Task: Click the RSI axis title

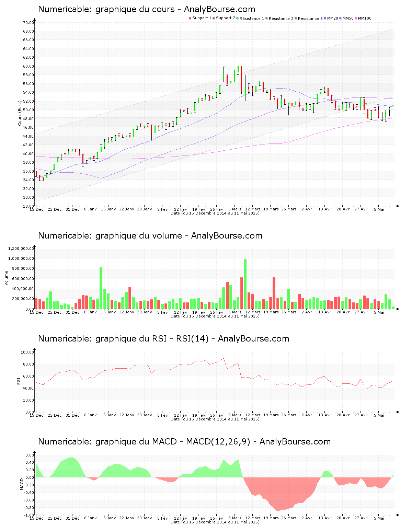Action: coord(19,381)
